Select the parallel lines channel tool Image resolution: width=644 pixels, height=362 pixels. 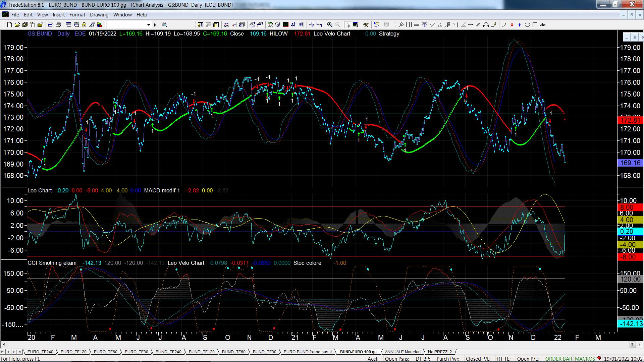point(478,24)
